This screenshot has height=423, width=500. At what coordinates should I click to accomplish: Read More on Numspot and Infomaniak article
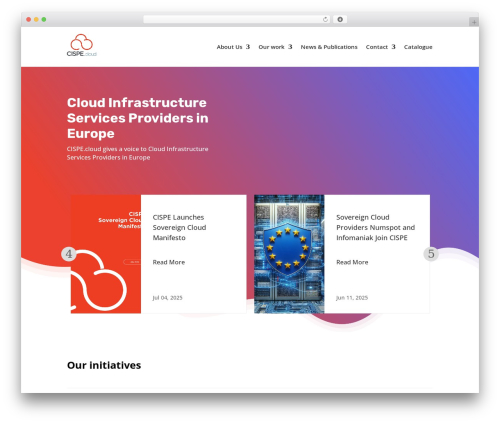(x=352, y=262)
